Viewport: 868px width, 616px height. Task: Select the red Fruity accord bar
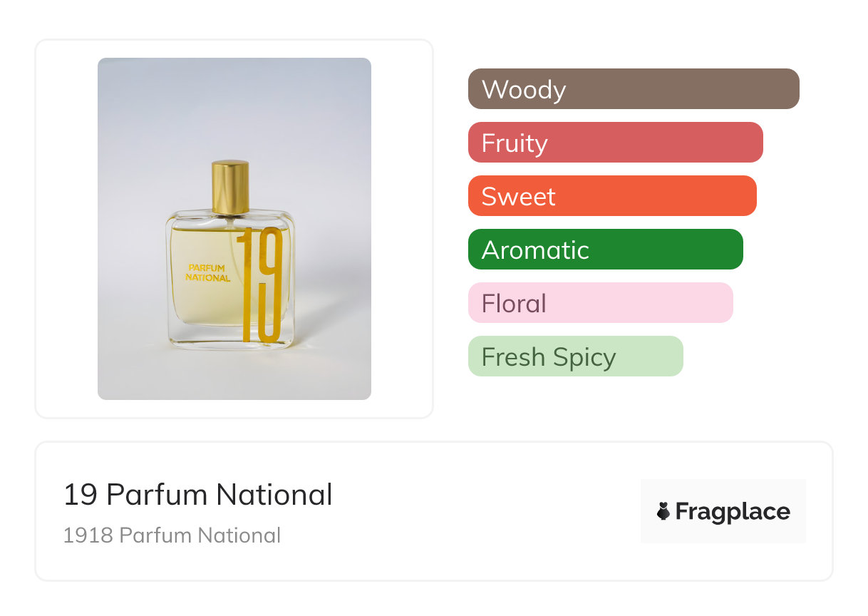point(615,143)
